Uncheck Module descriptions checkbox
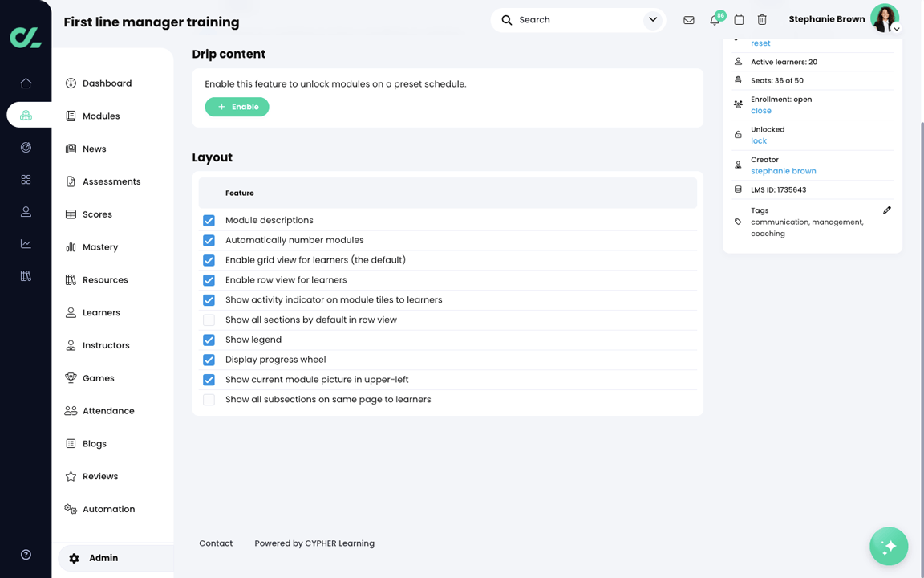Image resolution: width=924 pixels, height=578 pixels. pyautogui.click(x=209, y=221)
